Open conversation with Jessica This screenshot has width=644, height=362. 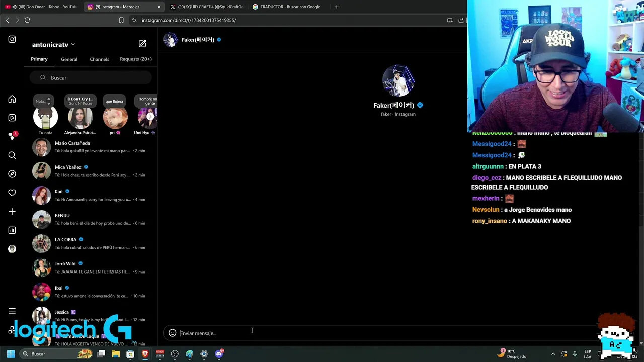[x=91, y=316]
